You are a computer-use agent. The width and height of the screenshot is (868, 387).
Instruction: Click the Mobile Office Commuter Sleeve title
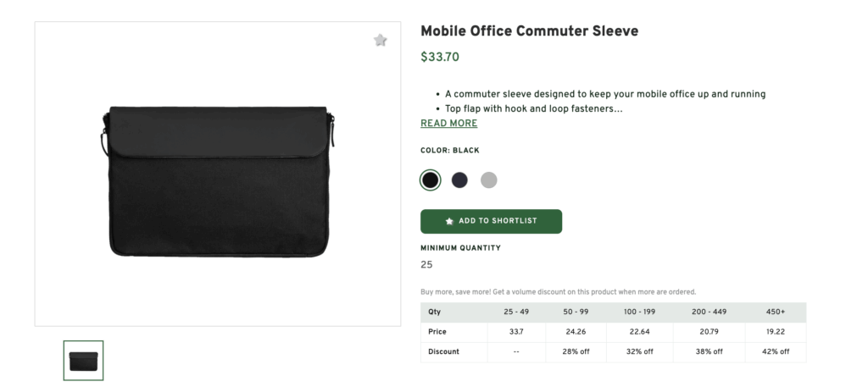coord(529,31)
